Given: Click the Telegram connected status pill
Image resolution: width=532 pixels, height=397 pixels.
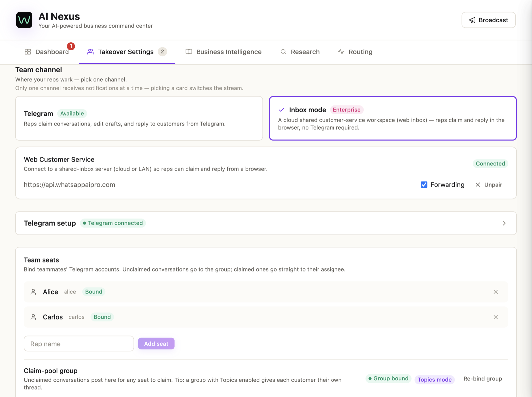Looking at the screenshot, I should (x=113, y=223).
